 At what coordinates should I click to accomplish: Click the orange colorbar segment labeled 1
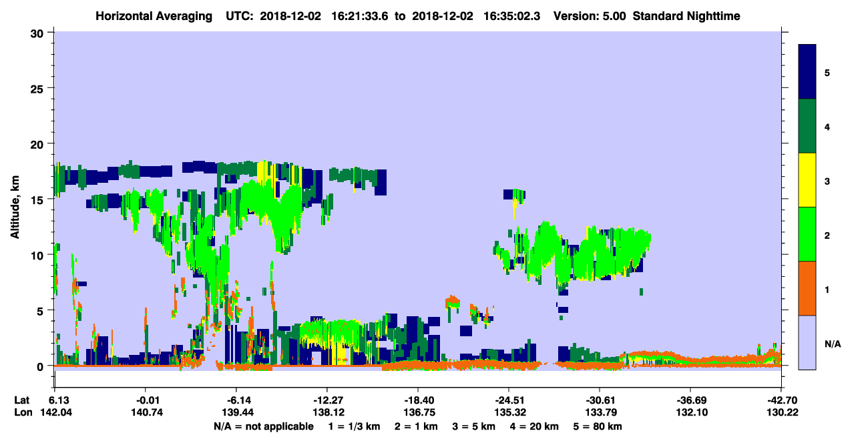807,288
